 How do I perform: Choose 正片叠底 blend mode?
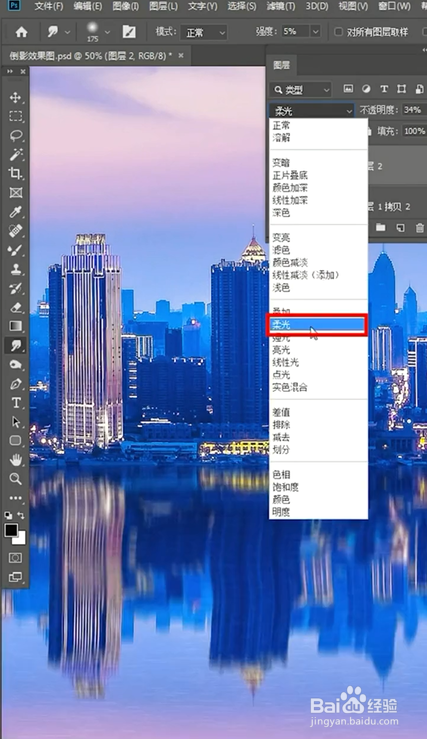click(290, 175)
